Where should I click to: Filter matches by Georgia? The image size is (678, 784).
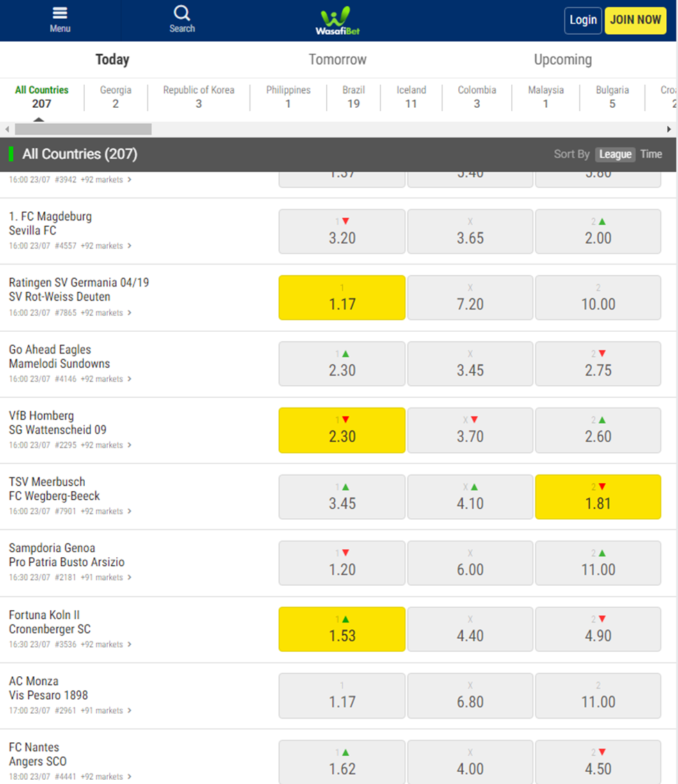[115, 97]
